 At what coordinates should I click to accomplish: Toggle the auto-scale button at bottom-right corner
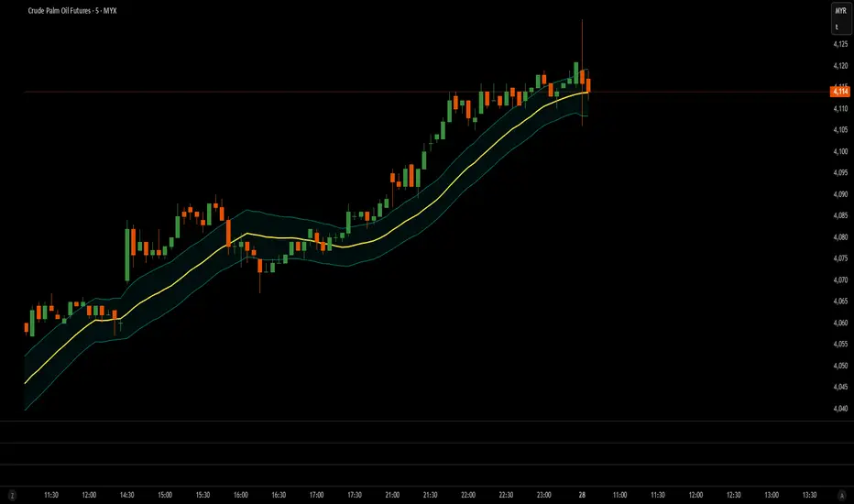click(842, 495)
